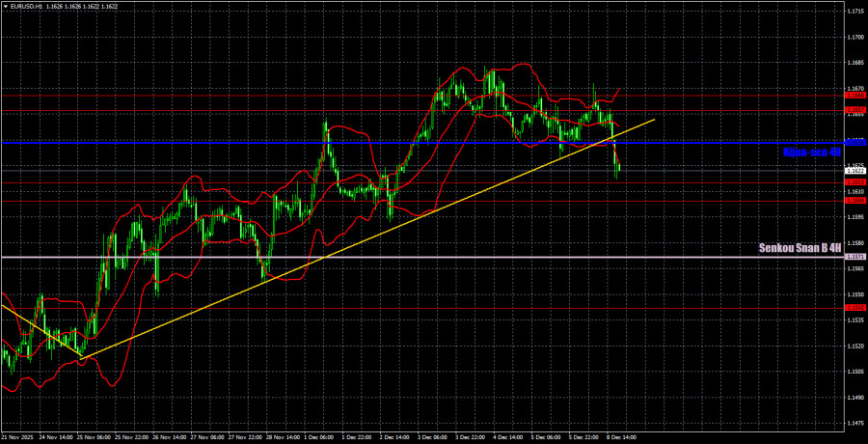This screenshot has height=444, width=868.
Task: Click the 1 Dec 06:00 time label
Action: tap(320, 437)
